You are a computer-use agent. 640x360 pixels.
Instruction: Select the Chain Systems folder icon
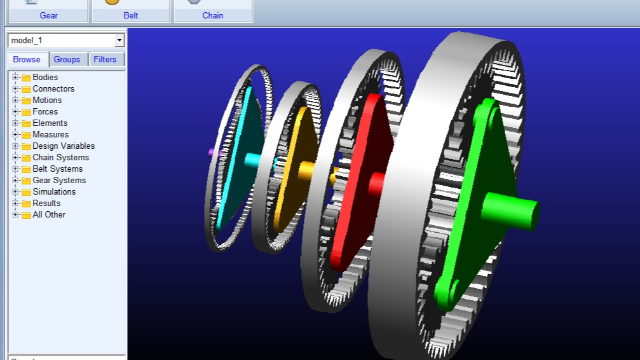(x=26, y=158)
